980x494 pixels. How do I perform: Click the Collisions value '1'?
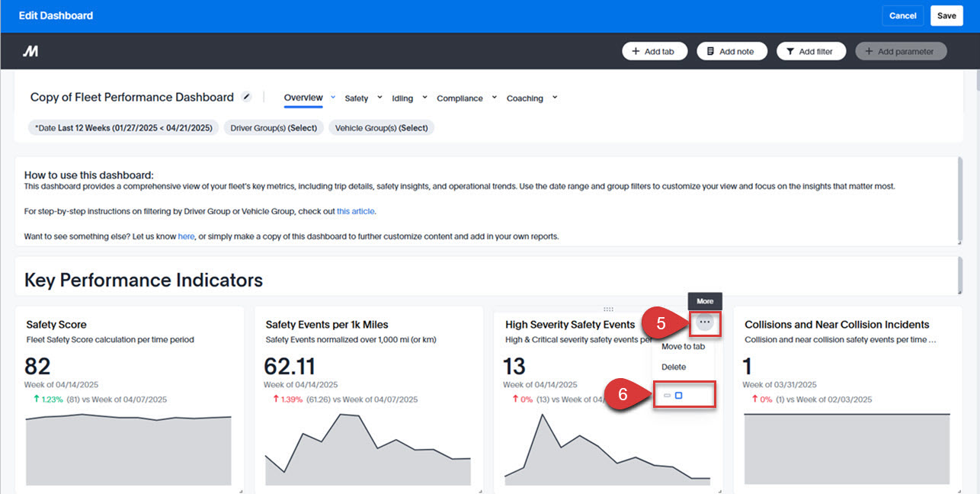pos(748,366)
